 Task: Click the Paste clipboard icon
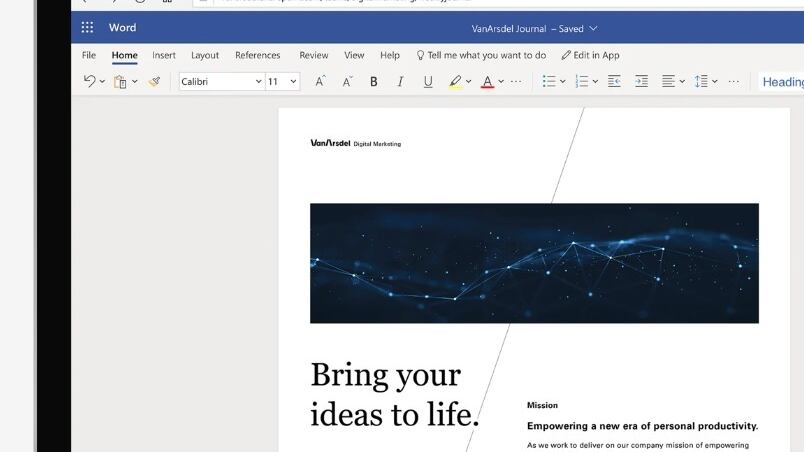(x=120, y=82)
